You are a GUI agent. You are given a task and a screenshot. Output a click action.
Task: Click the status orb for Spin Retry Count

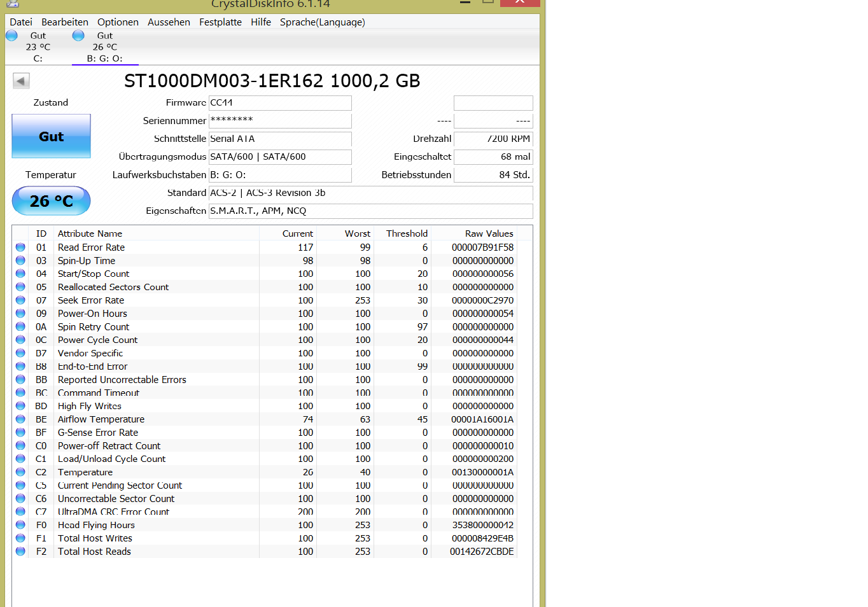click(20, 327)
